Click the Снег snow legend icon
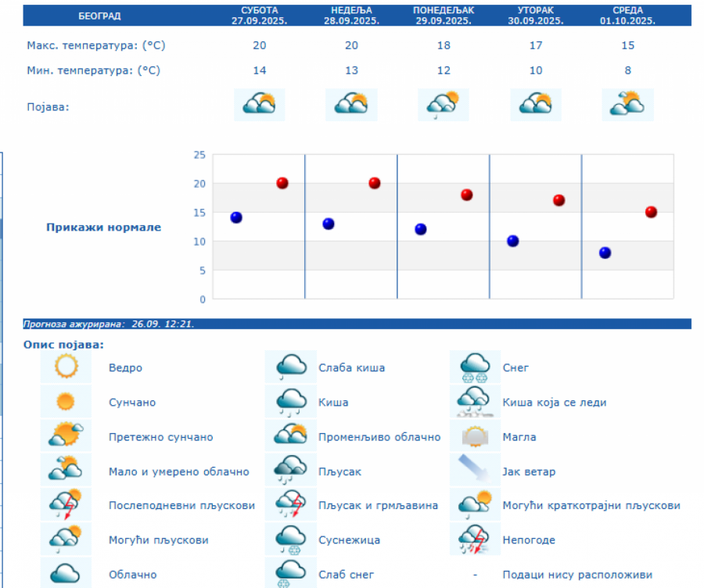 (475, 367)
